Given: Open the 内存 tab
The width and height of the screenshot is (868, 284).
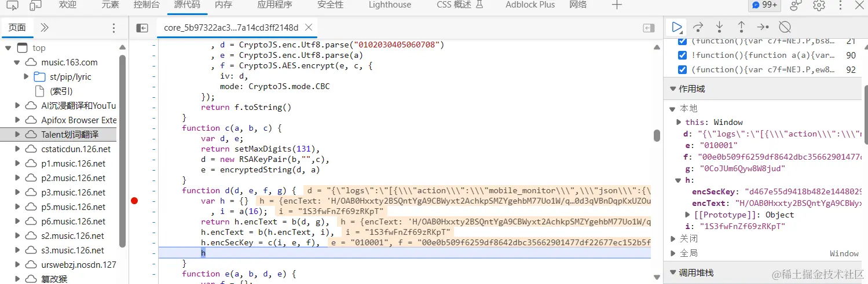Looking at the screenshot, I should click(223, 5).
